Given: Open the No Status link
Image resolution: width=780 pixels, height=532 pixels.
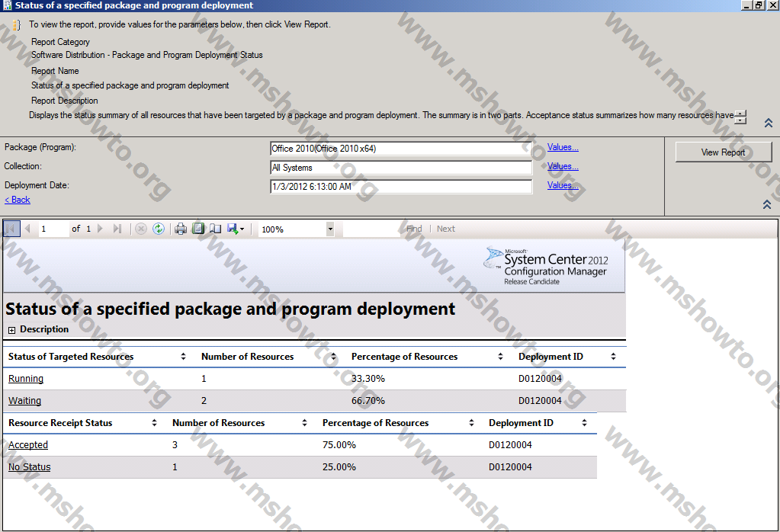Looking at the screenshot, I should click(x=29, y=467).
